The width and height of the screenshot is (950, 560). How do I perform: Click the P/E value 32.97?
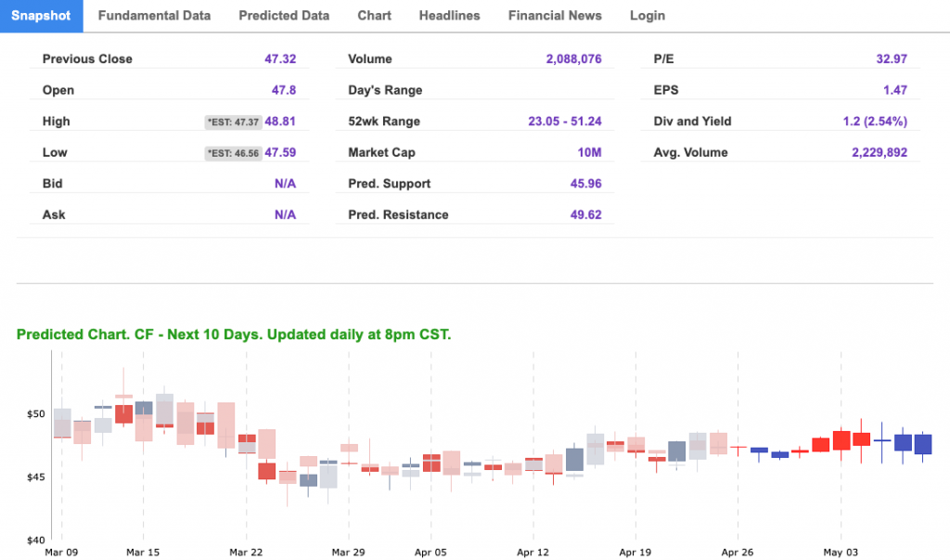click(x=891, y=59)
